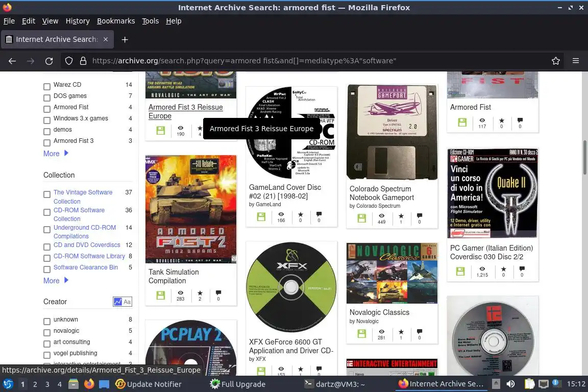Image resolution: width=588 pixels, height=392 pixels.
Task: Open the History menu
Action: coord(78,21)
